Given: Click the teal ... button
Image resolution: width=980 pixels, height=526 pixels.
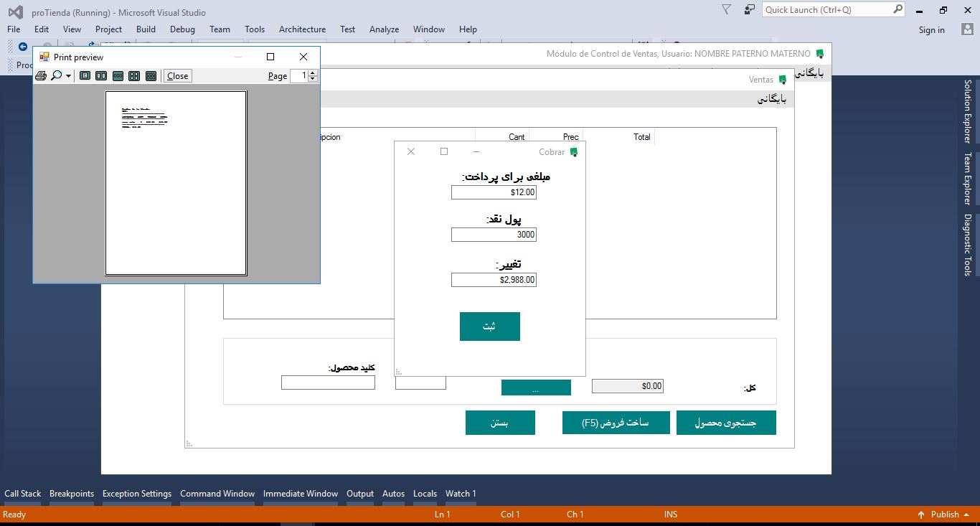Looking at the screenshot, I should point(536,388).
